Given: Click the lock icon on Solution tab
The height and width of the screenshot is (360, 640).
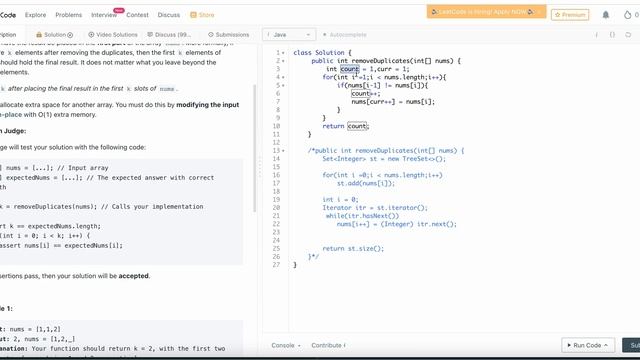Looking at the screenshot, I should (39, 35).
